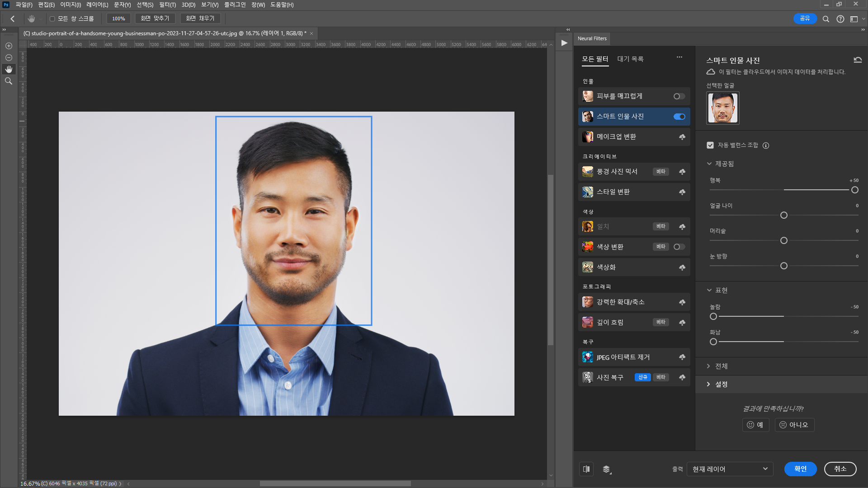The height and width of the screenshot is (488, 868).
Task: Expand the 설정 section
Action: click(721, 384)
